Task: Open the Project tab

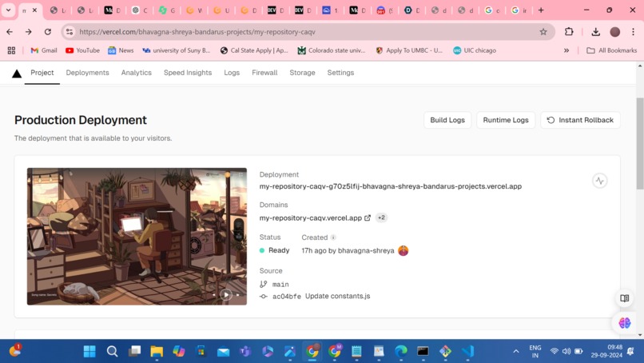Action: [42, 73]
